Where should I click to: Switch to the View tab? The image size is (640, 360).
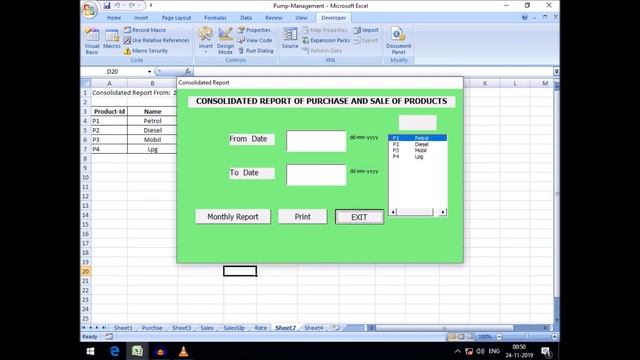tap(301, 18)
